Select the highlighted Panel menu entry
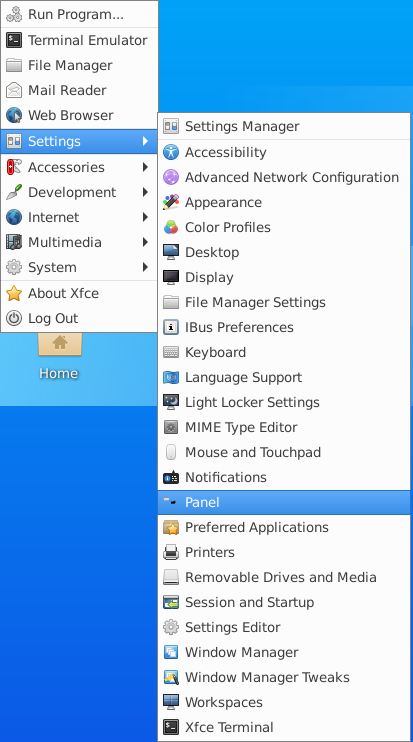Image resolution: width=413 pixels, height=742 pixels. [284, 503]
